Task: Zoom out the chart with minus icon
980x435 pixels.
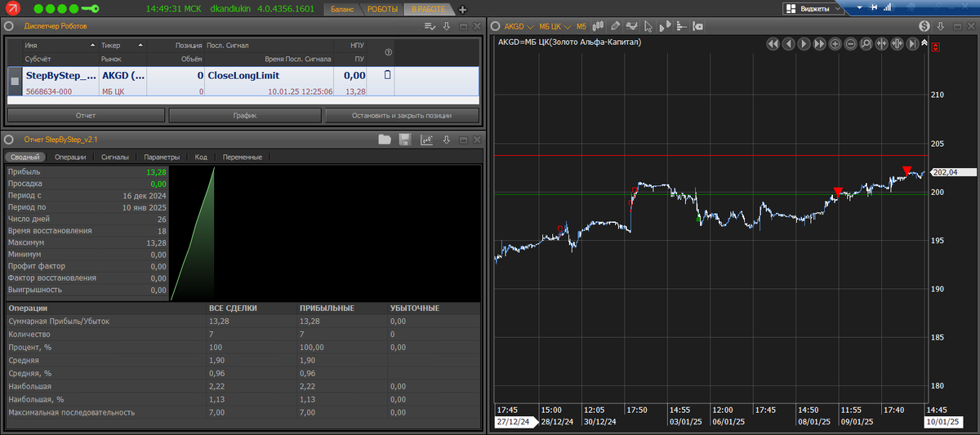Action: point(851,44)
